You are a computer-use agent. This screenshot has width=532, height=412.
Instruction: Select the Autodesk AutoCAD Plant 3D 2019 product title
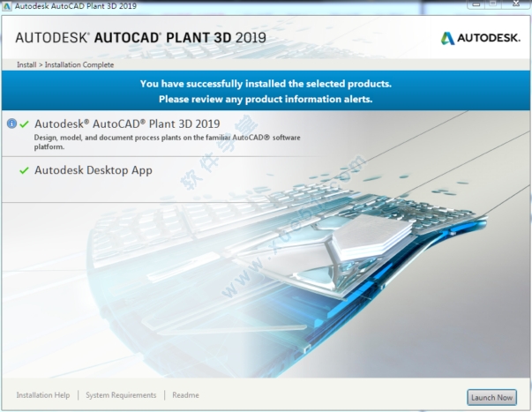(x=127, y=124)
